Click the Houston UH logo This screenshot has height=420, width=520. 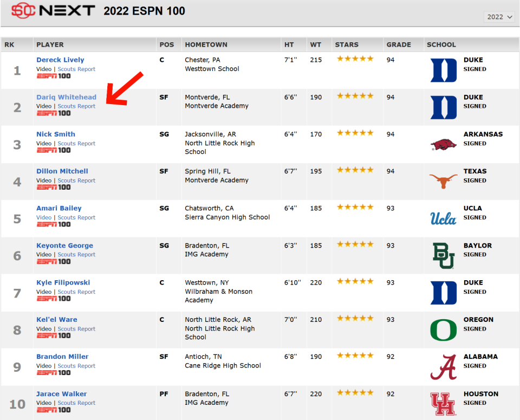pos(443,404)
